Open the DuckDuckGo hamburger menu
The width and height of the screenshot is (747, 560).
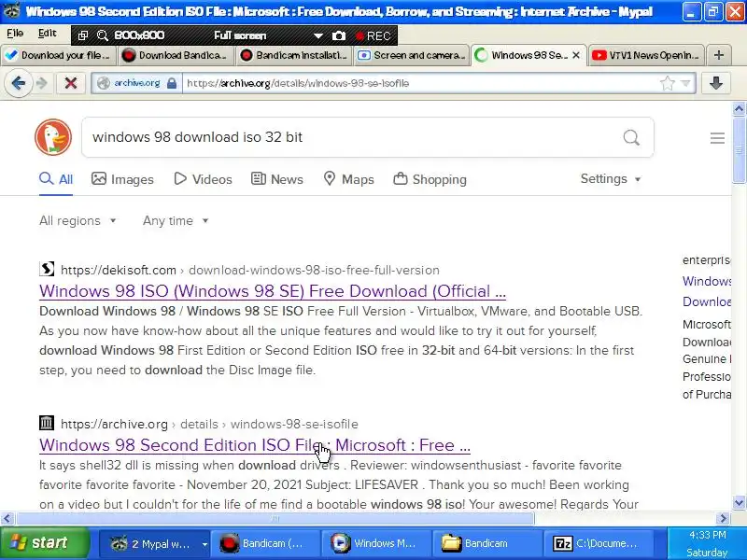pyautogui.click(x=717, y=138)
